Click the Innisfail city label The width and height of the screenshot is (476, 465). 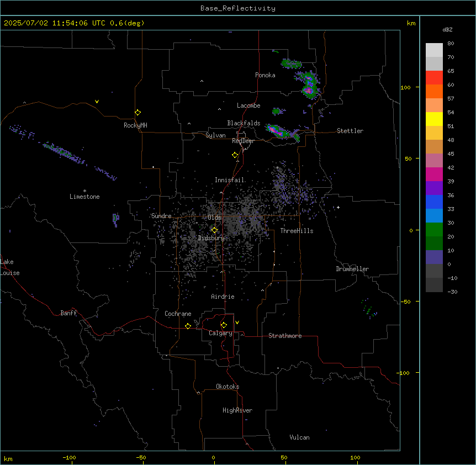pos(230,180)
